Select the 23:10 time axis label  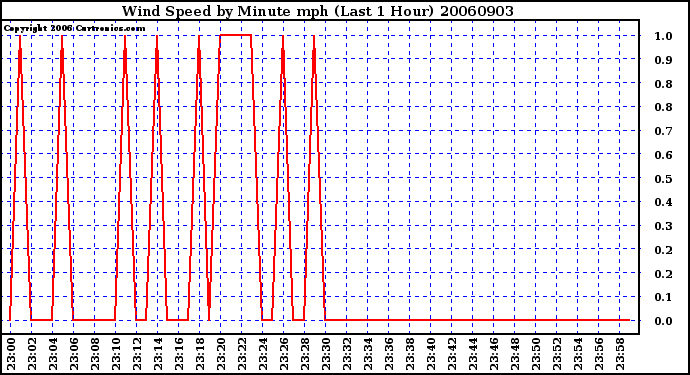click(x=116, y=355)
